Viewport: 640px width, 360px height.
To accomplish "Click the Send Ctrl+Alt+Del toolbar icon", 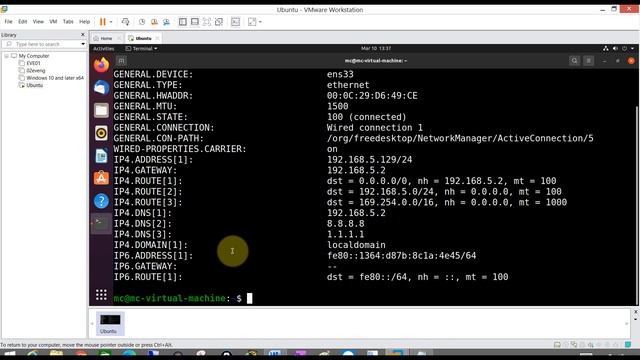I will [x=125, y=22].
